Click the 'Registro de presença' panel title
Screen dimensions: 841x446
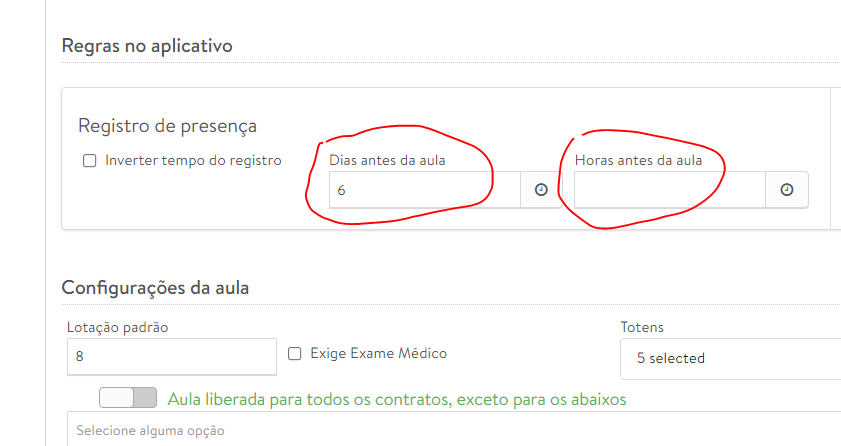point(167,126)
